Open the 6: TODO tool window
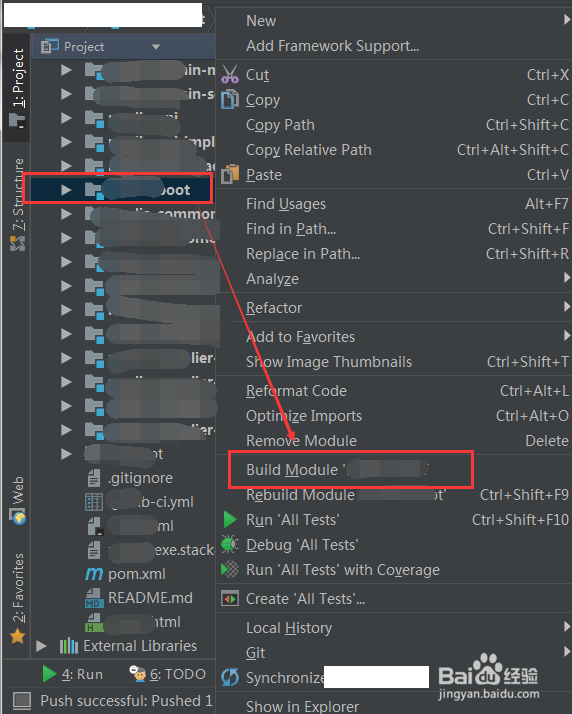 168,674
